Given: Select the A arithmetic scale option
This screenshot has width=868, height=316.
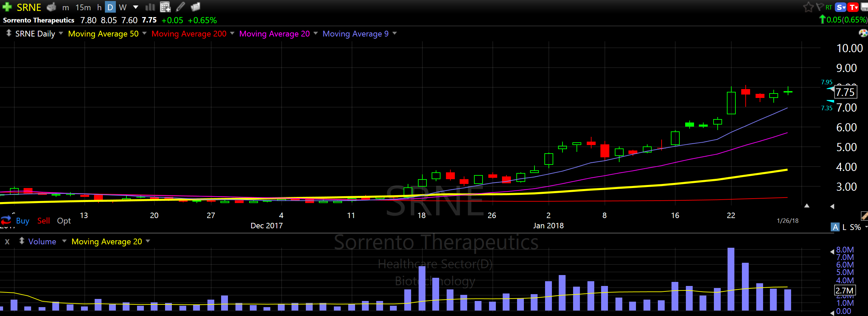Looking at the screenshot, I should [835, 227].
